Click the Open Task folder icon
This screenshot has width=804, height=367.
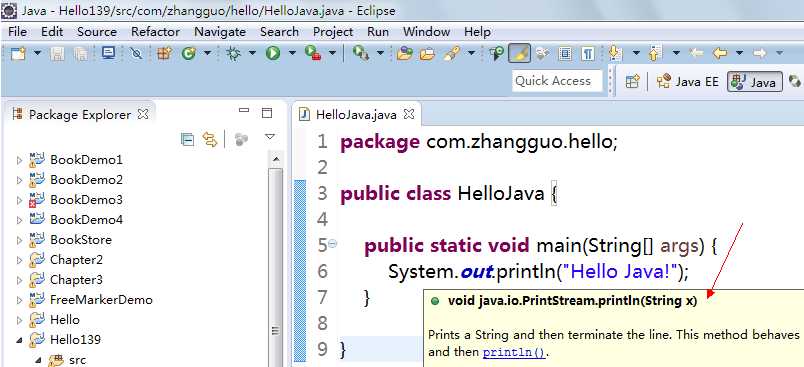pyautogui.click(x=427, y=53)
